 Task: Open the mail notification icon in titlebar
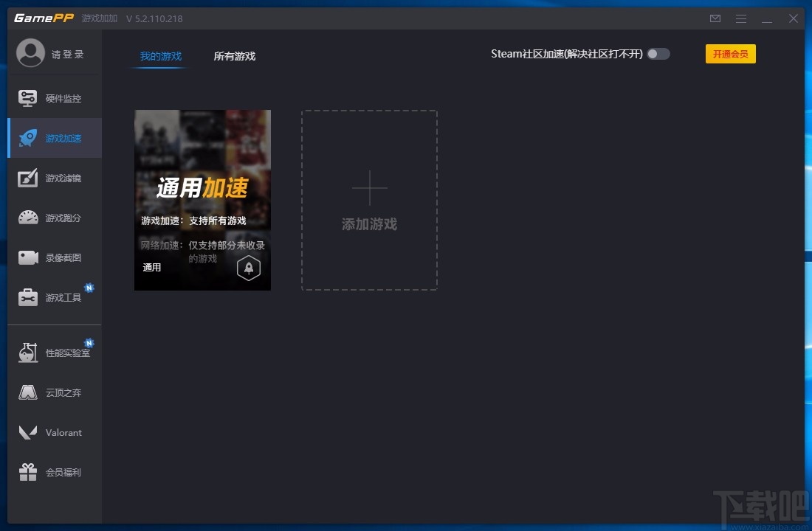[715, 18]
